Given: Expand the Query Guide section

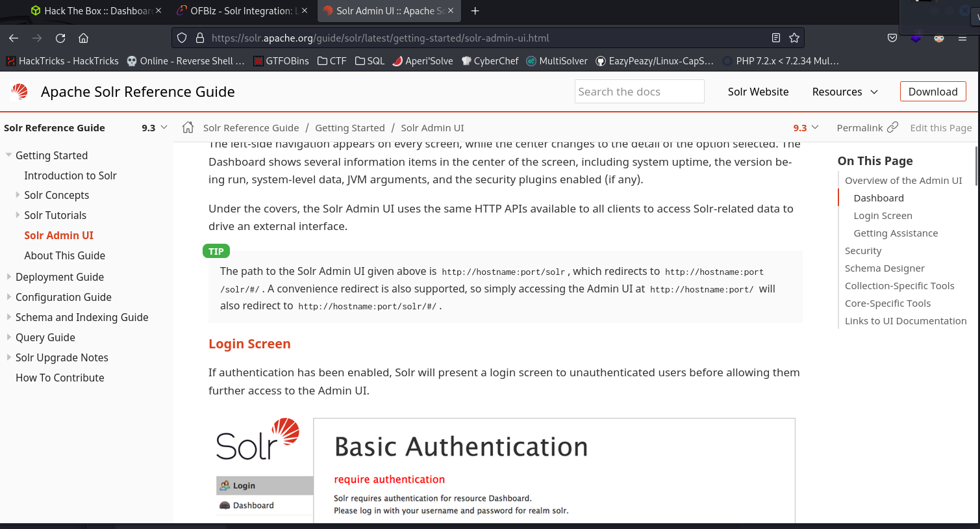Looking at the screenshot, I should 8,337.
